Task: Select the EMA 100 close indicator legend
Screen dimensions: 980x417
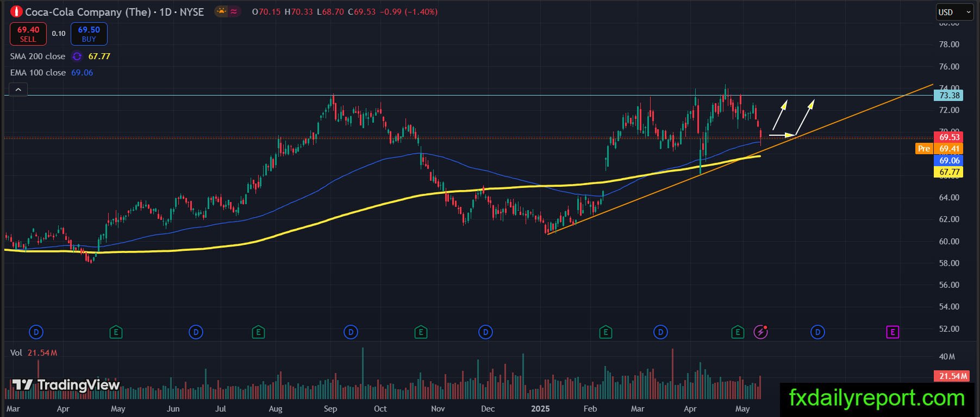Action: click(x=38, y=73)
